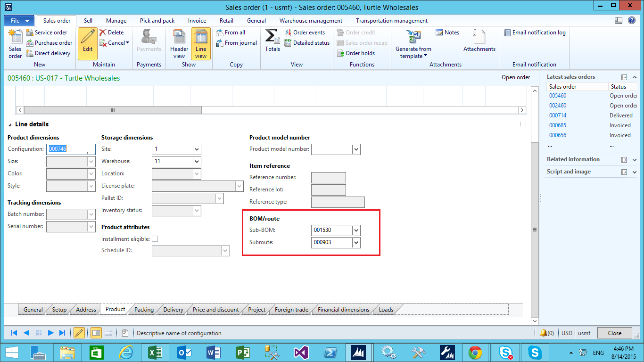Click the Reference number field

click(x=329, y=178)
